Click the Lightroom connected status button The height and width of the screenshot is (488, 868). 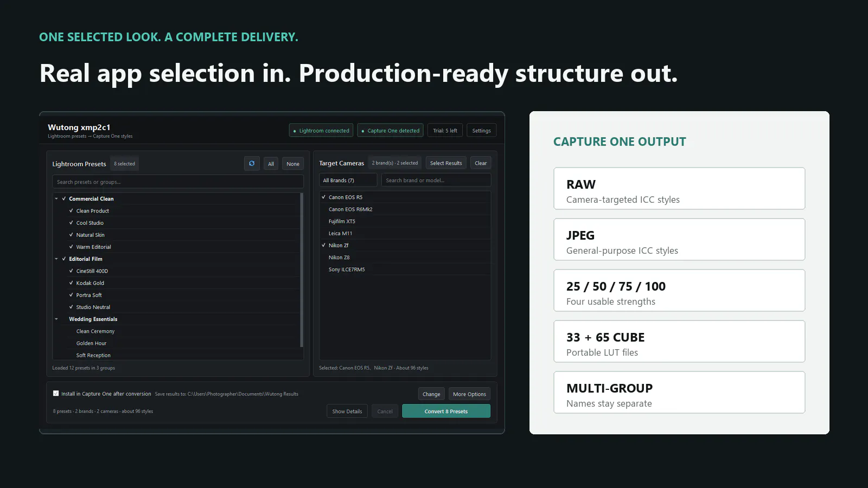[x=321, y=130]
